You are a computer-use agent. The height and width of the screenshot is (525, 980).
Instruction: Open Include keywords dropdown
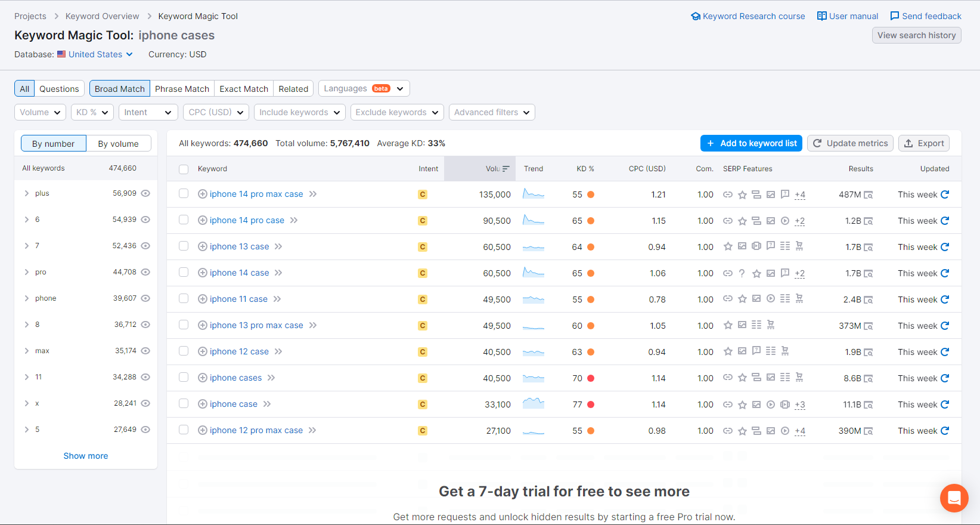[299, 112]
